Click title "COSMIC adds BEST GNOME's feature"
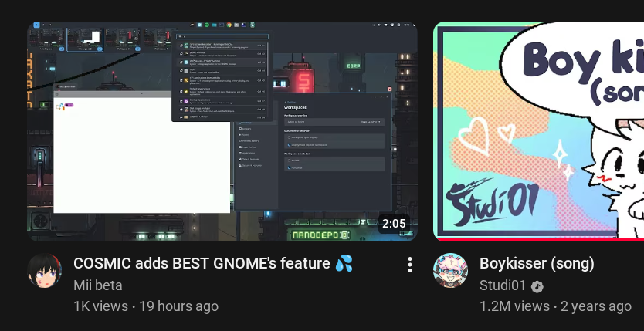 (x=213, y=263)
